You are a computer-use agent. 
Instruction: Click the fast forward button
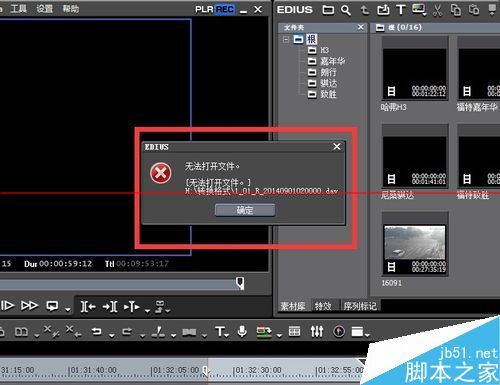pos(29,305)
